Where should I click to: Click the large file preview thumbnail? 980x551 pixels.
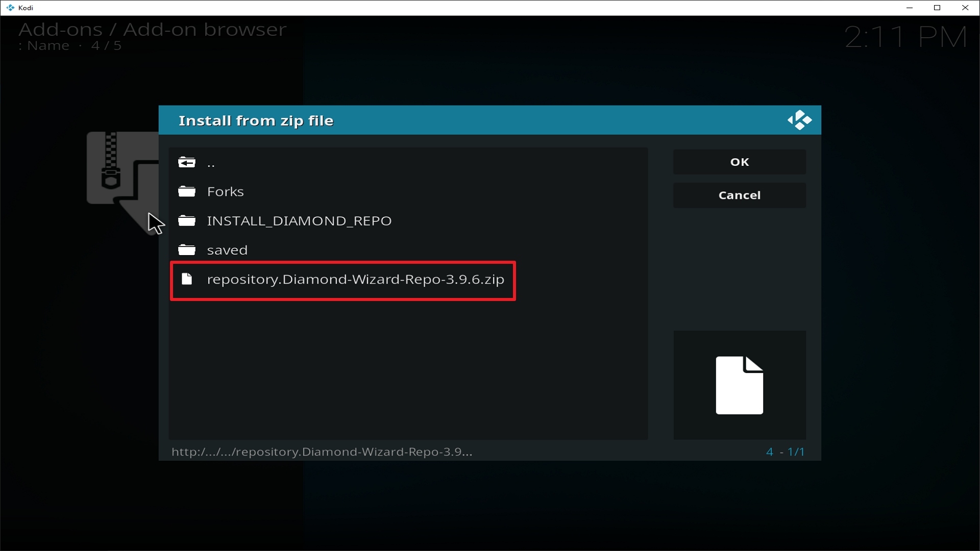coord(740,385)
